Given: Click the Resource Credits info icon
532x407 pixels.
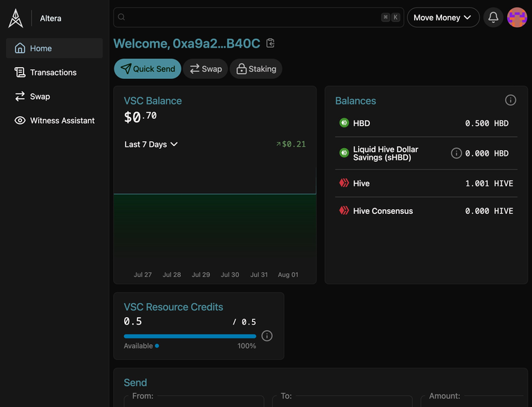Looking at the screenshot, I should pos(267,336).
